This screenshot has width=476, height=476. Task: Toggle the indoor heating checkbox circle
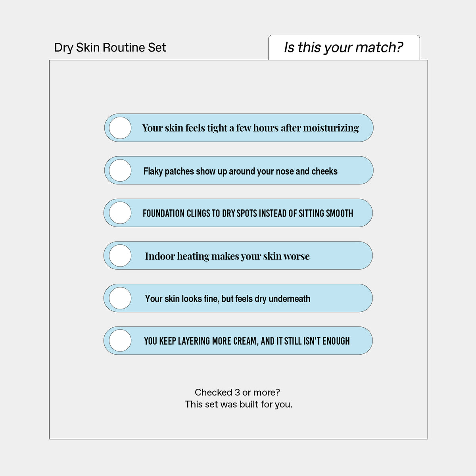pos(120,255)
